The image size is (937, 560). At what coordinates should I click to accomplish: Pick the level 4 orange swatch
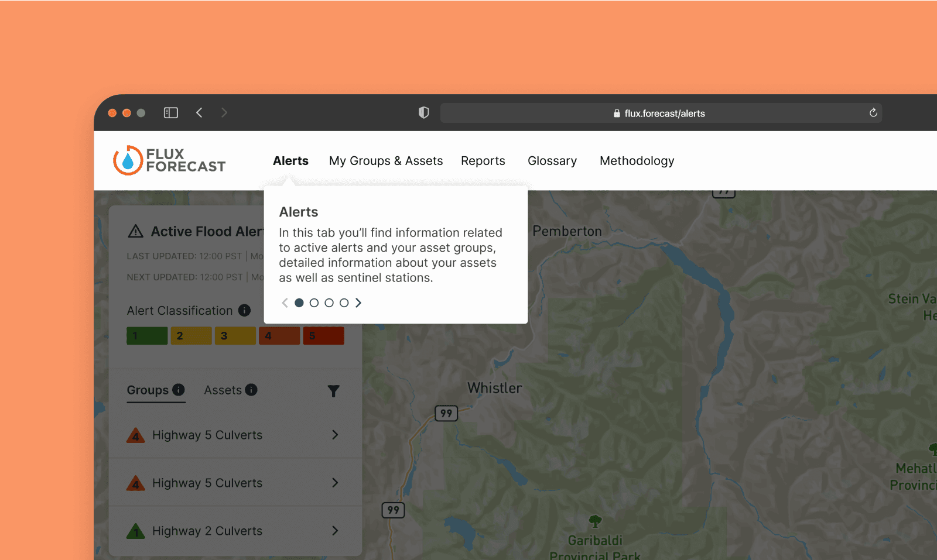click(279, 336)
